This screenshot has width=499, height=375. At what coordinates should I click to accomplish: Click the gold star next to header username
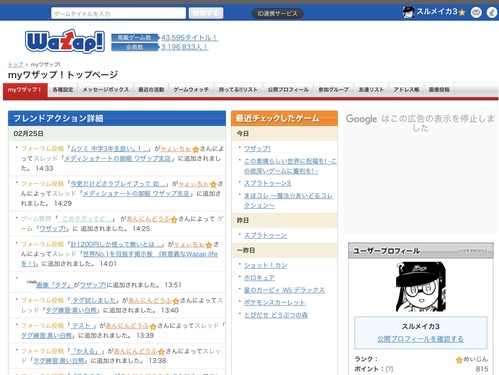462,13
